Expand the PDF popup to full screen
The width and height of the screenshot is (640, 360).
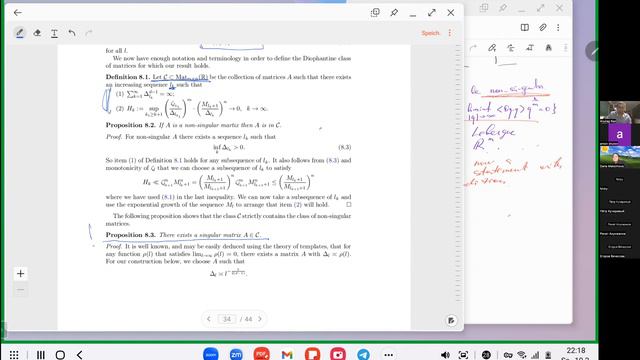click(x=432, y=13)
